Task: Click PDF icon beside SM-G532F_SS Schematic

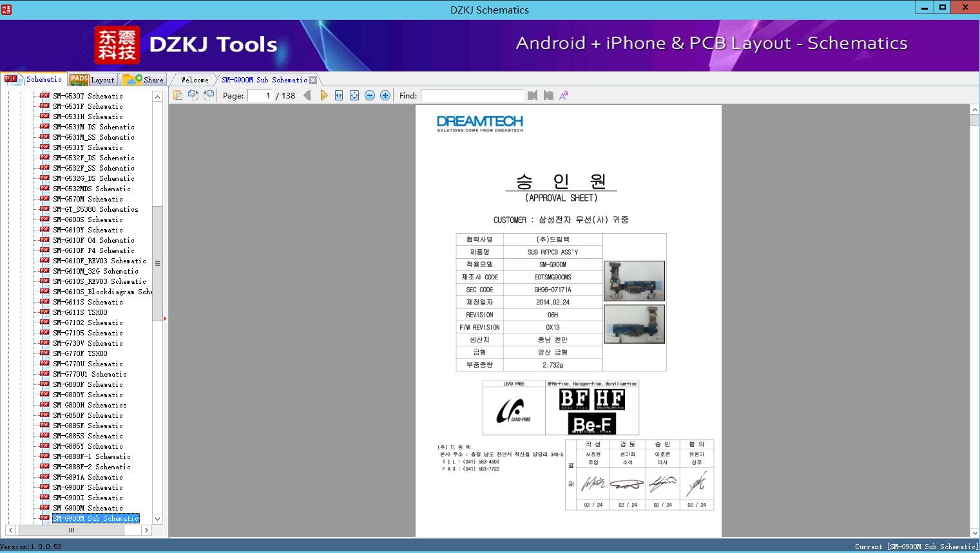Action: (44, 168)
